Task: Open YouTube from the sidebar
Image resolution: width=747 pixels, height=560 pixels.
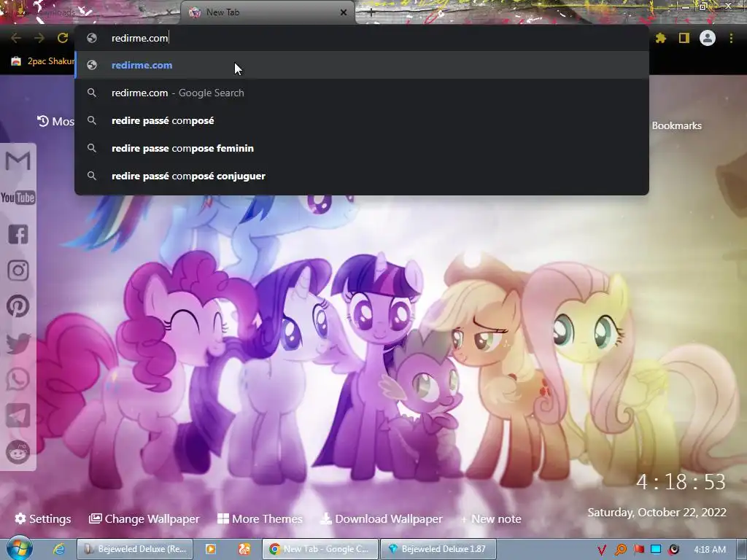Action: [18, 197]
